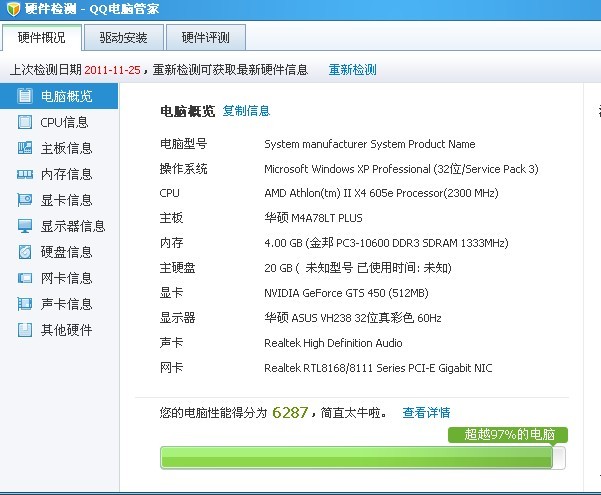Open the CPU信息 sidebar icon

click(25, 122)
